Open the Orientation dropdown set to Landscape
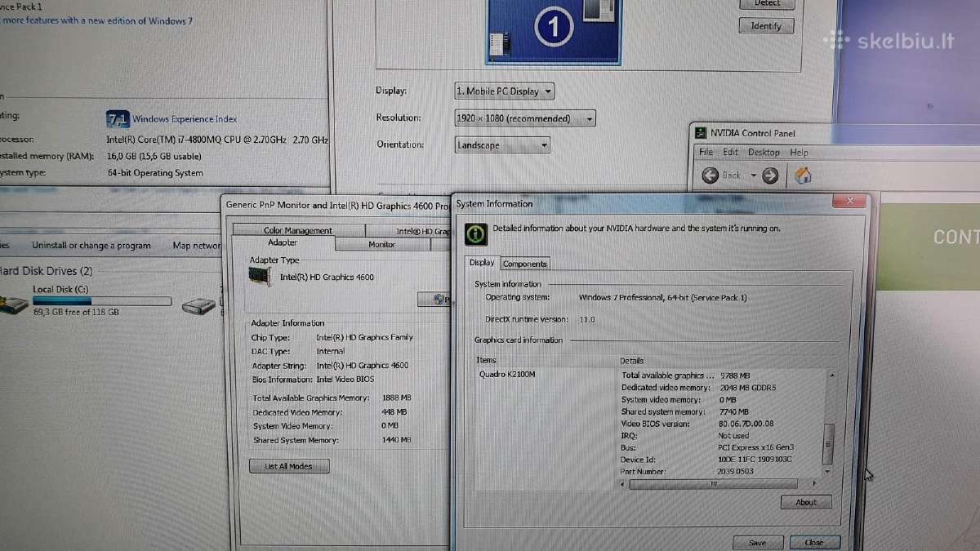The image size is (980, 551). coord(502,145)
